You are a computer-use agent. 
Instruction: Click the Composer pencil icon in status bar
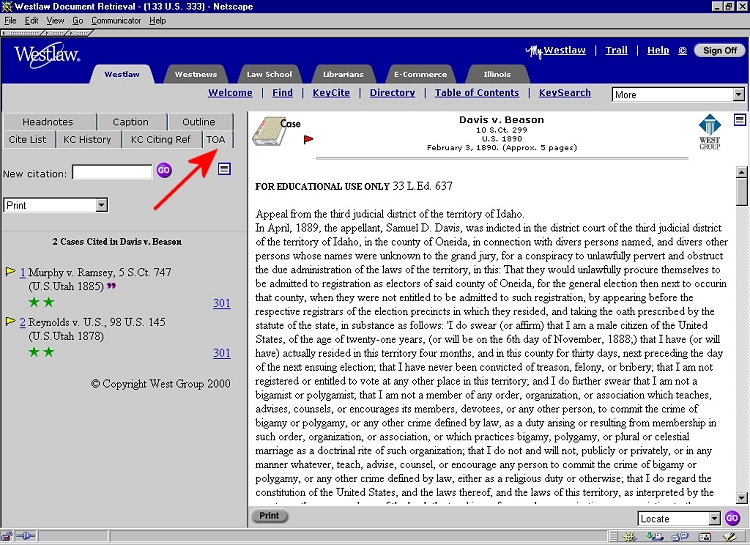point(730,537)
